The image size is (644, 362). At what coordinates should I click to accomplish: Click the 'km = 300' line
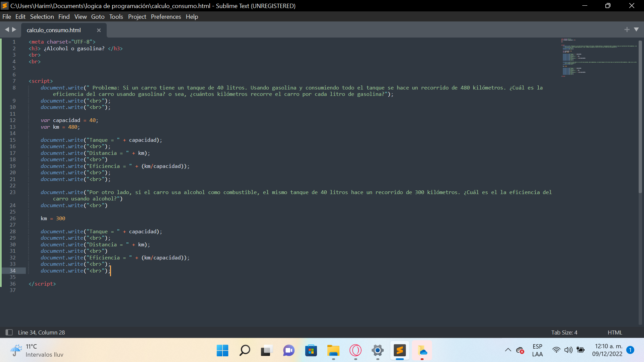[53, 219]
